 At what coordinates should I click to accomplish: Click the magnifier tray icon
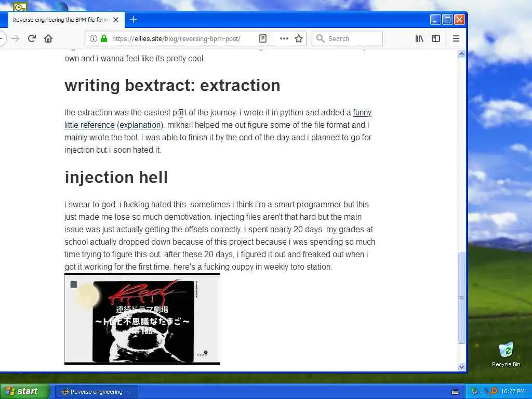494,392
